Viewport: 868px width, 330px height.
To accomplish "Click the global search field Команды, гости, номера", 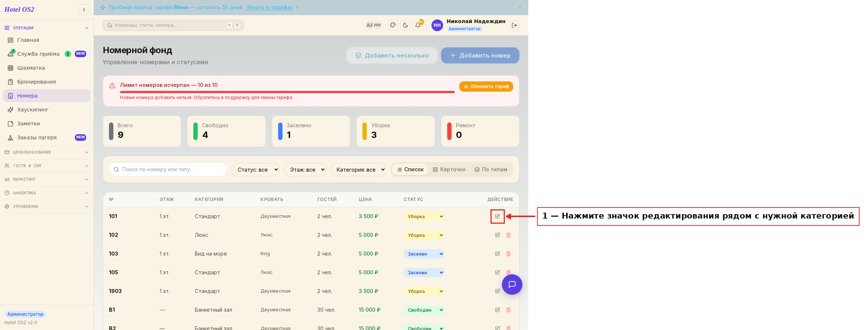I will [173, 25].
